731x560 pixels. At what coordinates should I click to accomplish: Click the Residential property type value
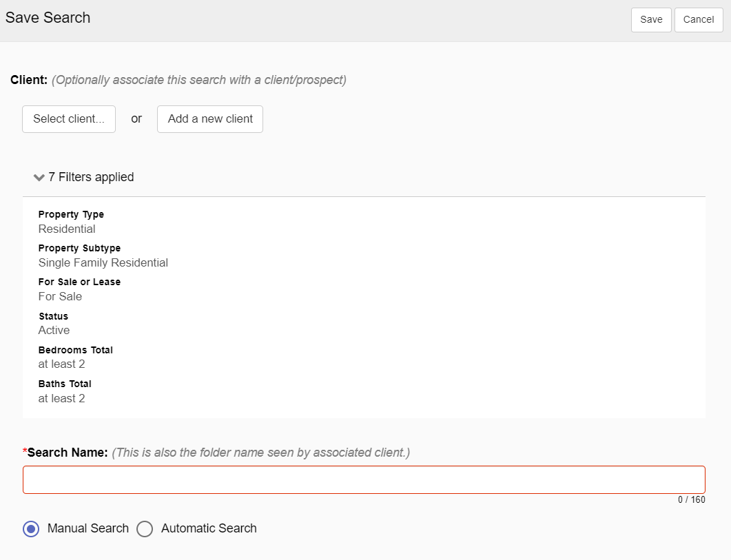coord(67,229)
